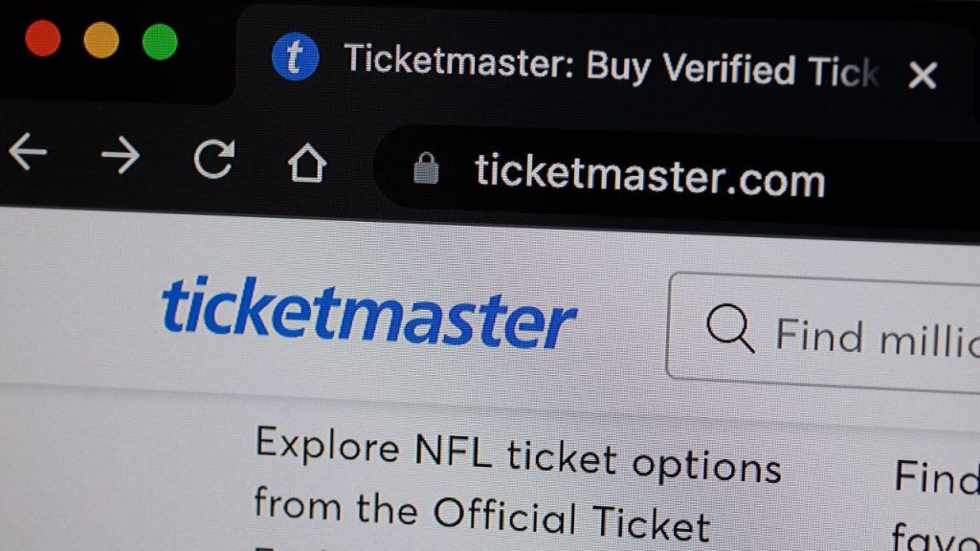
Task: Click the red window close dot
Action: [43, 38]
